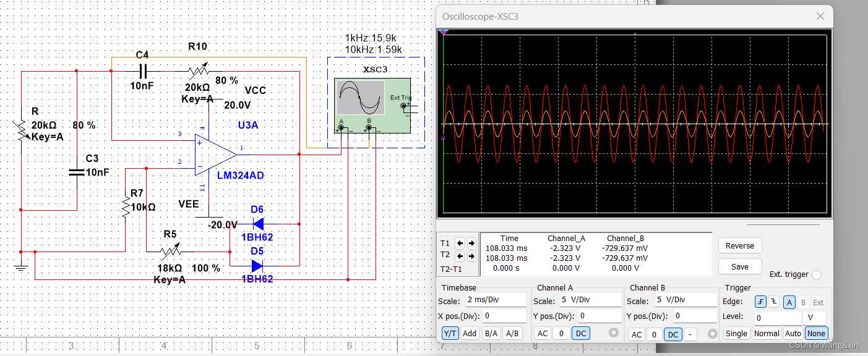Close the Oscilloscope-XSC3 window
868x356 pixels.
[820, 17]
